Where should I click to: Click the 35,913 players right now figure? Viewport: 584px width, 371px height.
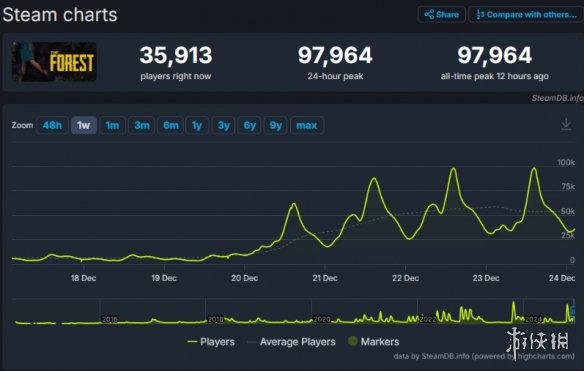click(176, 55)
